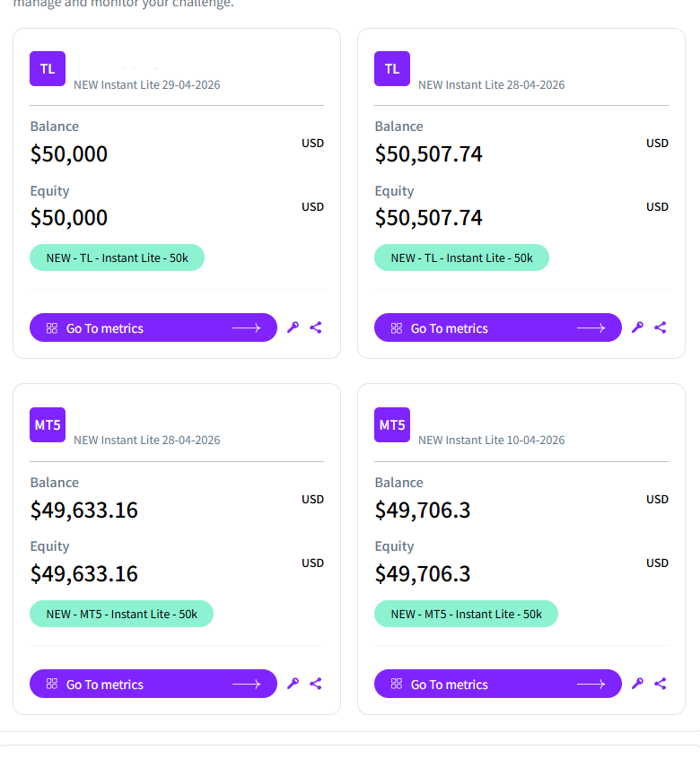Click key icon on the $50,000 balance card
700x759 pixels.
[x=293, y=327]
